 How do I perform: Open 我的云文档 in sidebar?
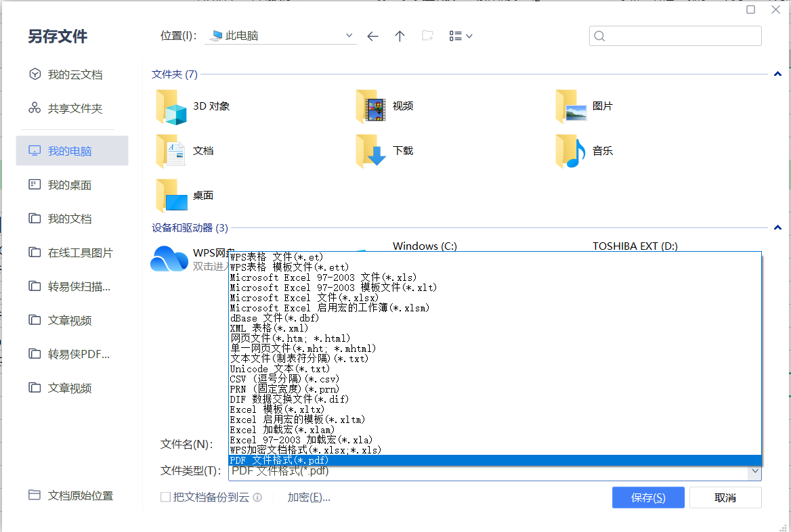[x=72, y=74]
